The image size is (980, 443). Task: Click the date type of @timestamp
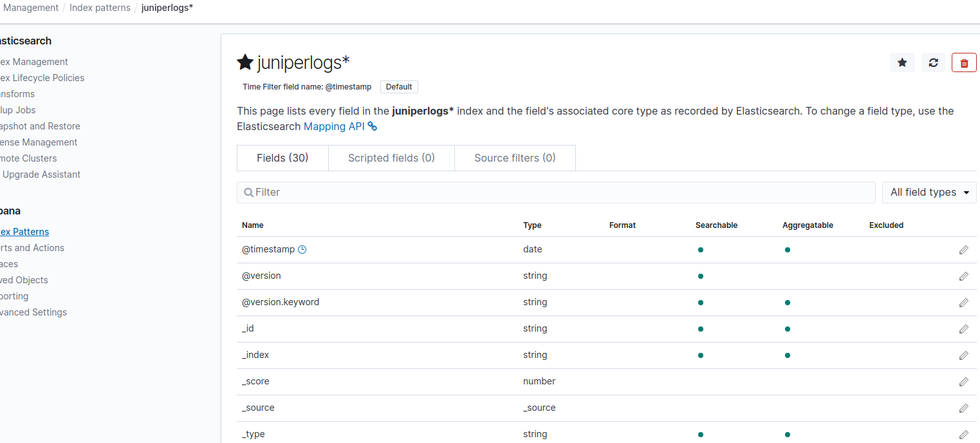533,249
